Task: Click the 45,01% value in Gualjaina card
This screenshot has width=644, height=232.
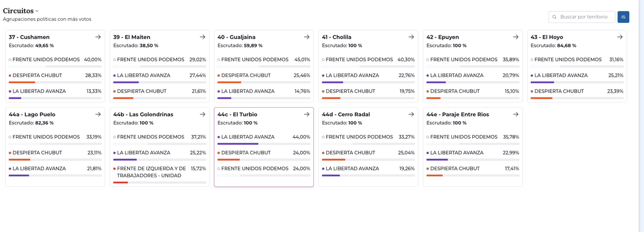Action: [x=302, y=59]
